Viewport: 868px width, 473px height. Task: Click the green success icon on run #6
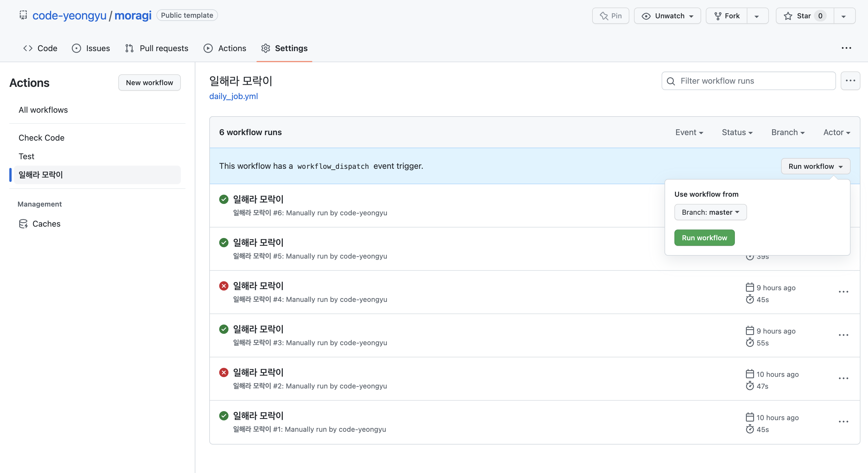tap(224, 199)
